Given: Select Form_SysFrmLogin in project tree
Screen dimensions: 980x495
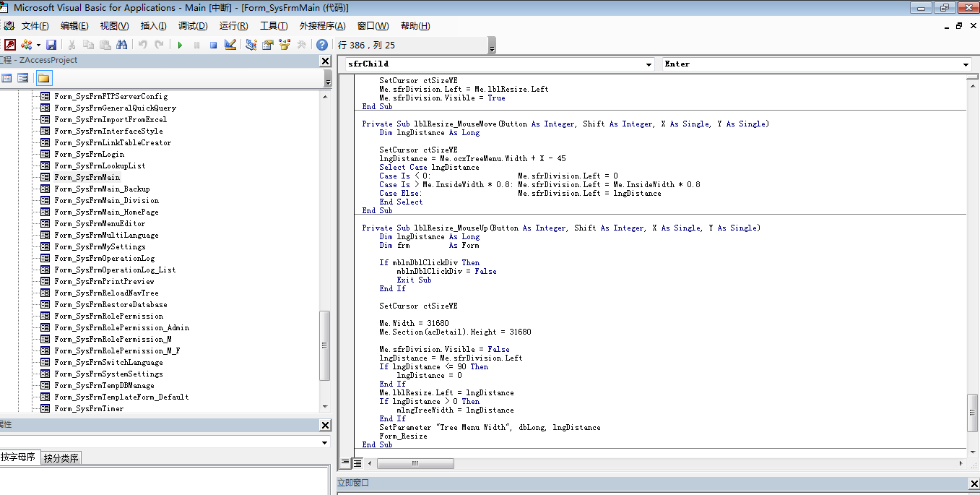Looking at the screenshot, I should [89, 154].
